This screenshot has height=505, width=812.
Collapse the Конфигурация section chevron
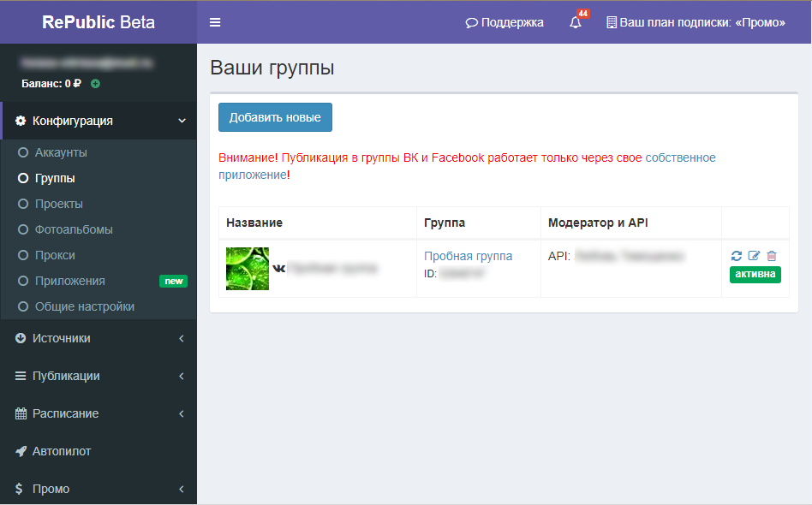pyautogui.click(x=182, y=121)
